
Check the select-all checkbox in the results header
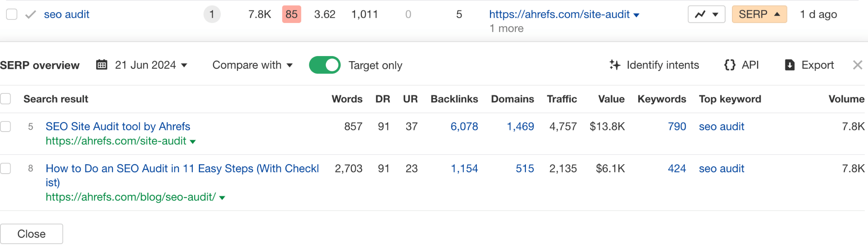(x=6, y=98)
